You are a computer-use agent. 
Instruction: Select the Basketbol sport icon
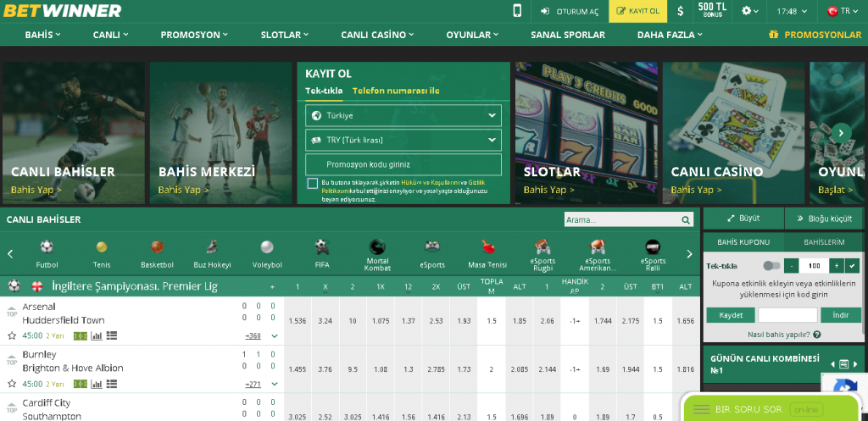pos(157,247)
